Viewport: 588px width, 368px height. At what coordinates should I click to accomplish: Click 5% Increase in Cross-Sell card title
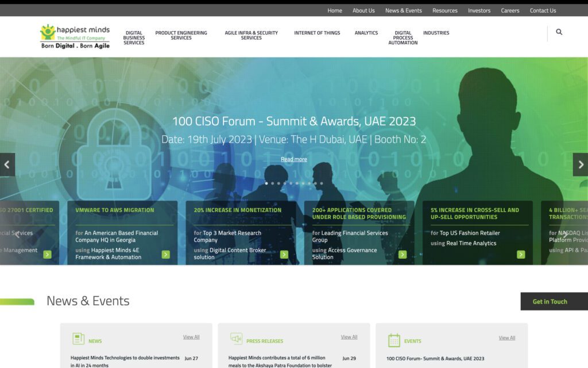coord(475,214)
